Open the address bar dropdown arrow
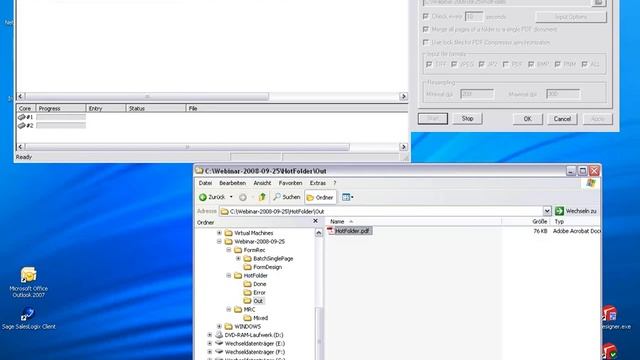This screenshot has height=360, width=640. [x=547, y=211]
